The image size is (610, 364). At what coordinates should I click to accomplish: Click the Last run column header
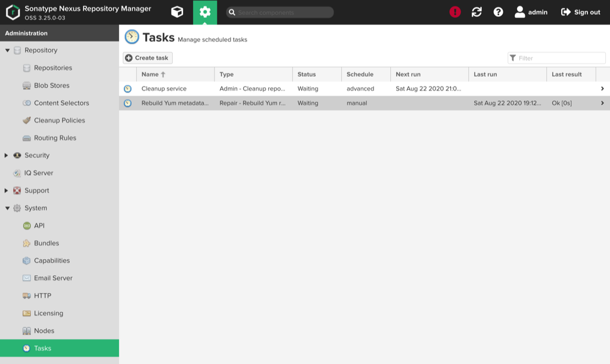pos(508,74)
